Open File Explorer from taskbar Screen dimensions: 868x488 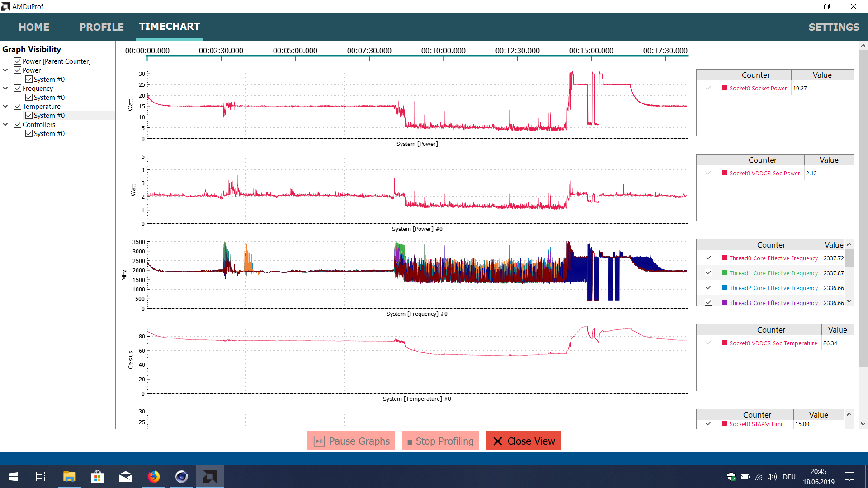point(69,477)
